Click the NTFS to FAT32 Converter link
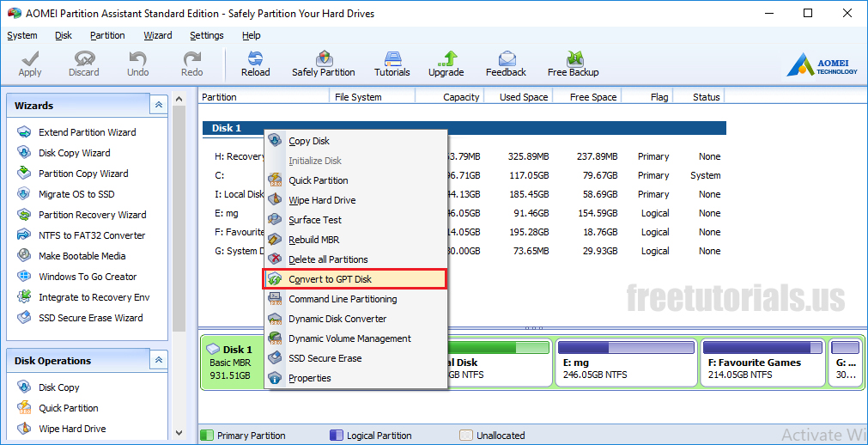 (x=92, y=235)
